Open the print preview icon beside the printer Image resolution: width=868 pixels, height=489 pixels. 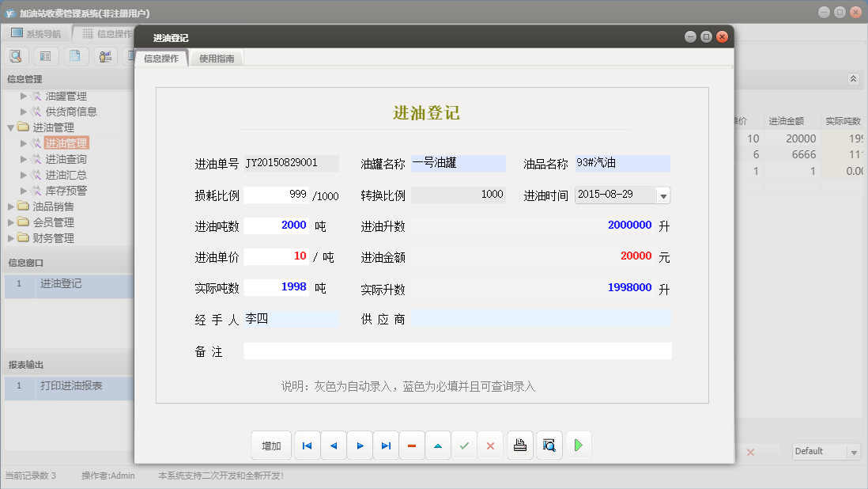point(549,445)
